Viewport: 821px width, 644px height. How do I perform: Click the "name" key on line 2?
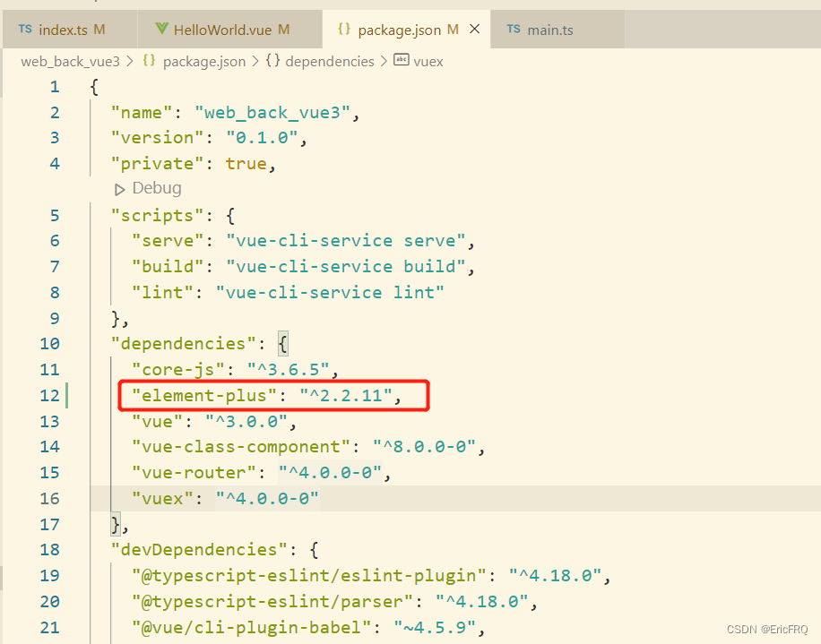pos(142,113)
